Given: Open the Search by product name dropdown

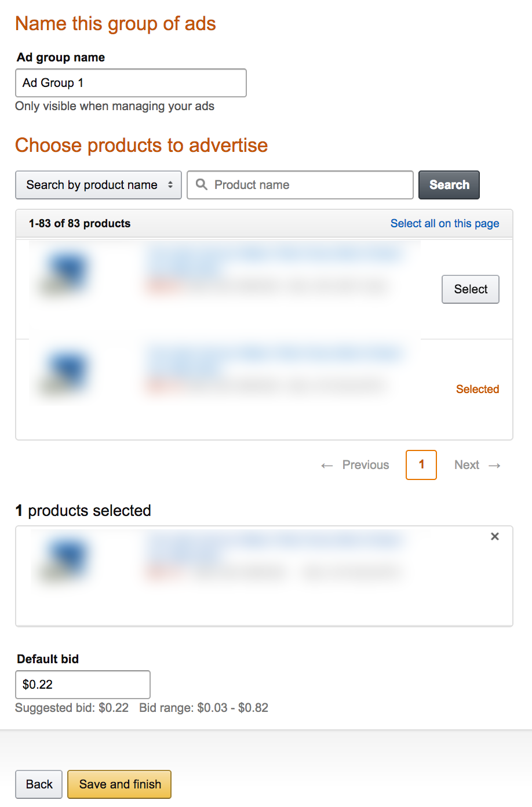Looking at the screenshot, I should 99,185.
